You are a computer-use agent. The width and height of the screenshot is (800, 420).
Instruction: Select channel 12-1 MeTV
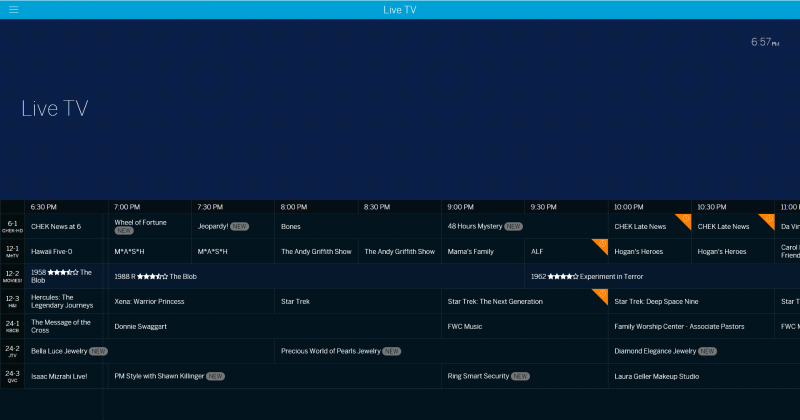pyautogui.click(x=12, y=252)
